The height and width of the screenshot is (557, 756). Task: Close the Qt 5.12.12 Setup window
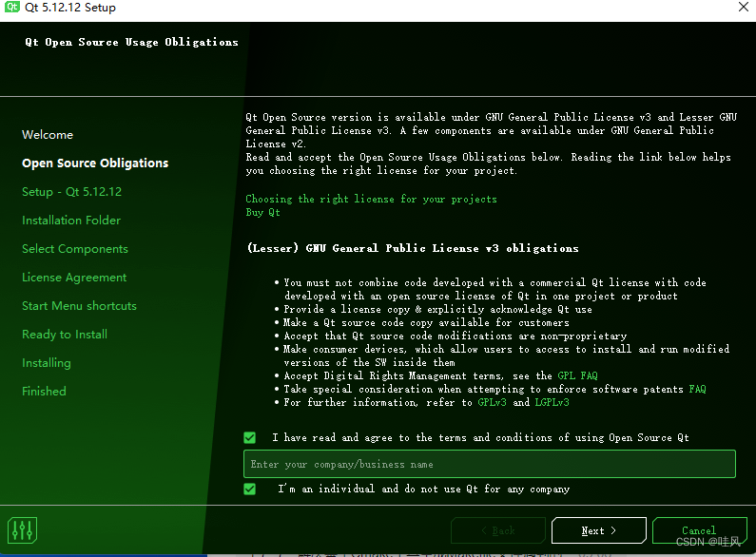(x=744, y=7)
